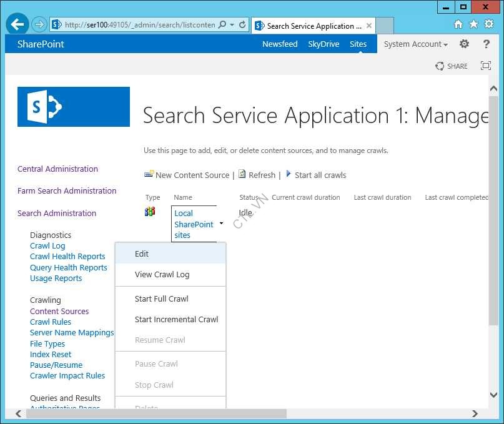Click the content source type icon
504x424 pixels.
pyautogui.click(x=150, y=212)
